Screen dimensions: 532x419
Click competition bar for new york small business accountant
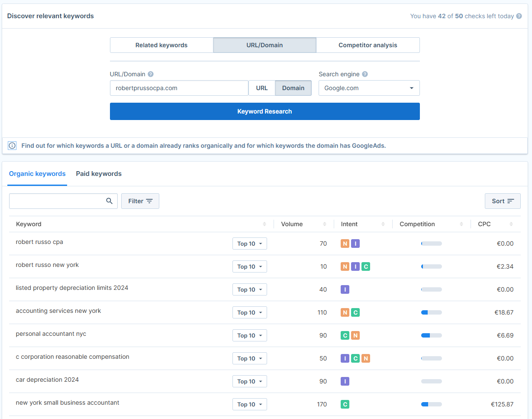[432, 404]
